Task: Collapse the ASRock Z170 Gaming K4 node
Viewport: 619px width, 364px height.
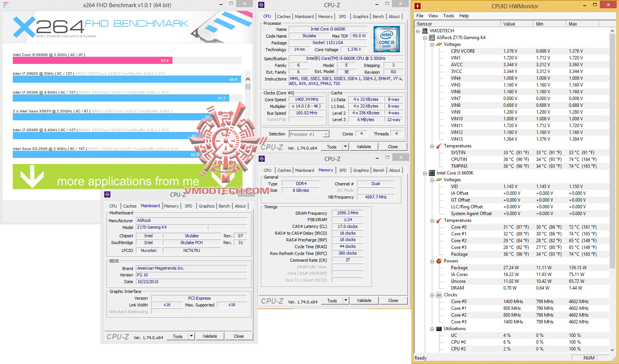Action: click(x=425, y=38)
